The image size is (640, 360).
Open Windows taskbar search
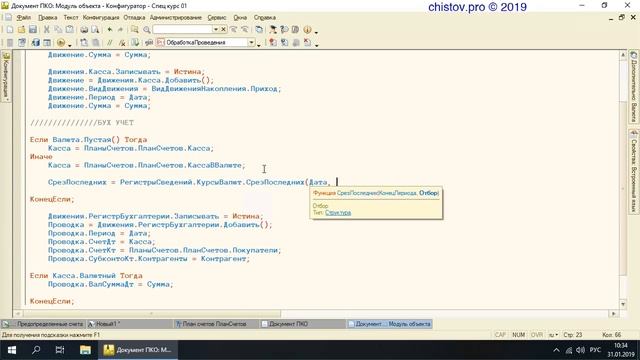(x=36, y=350)
